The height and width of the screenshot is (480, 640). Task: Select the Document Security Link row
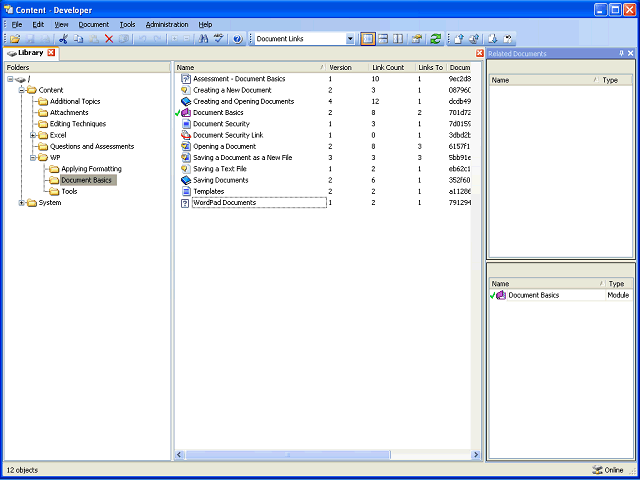tap(323, 135)
